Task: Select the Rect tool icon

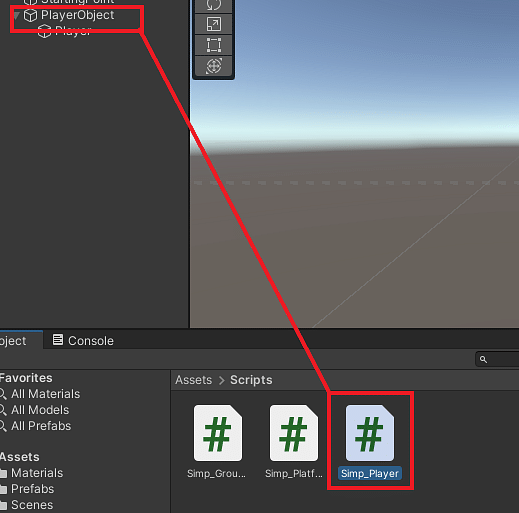Action: coord(214,45)
